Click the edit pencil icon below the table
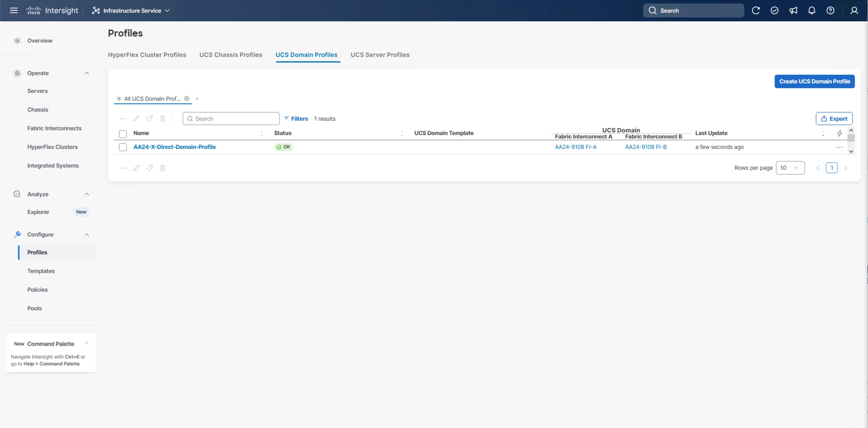 click(x=136, y=168)
